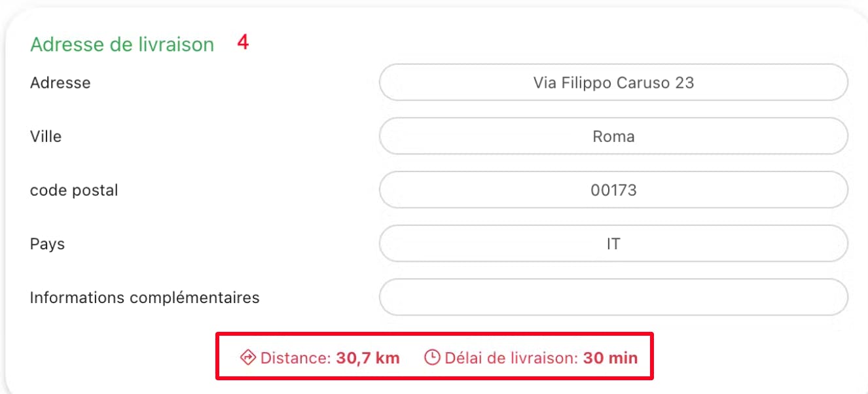Click into the code postal field

point(614,190)
